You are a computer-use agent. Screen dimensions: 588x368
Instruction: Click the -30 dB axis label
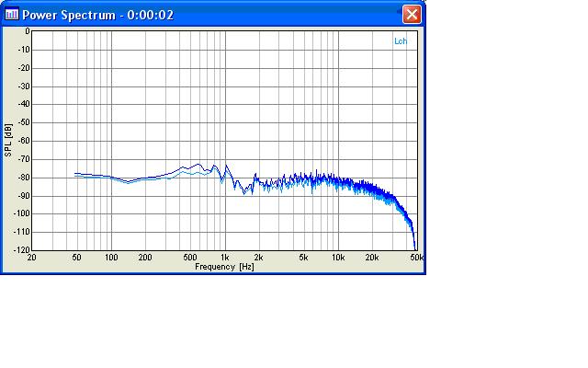pyautogui.click(x=24, y=86)
